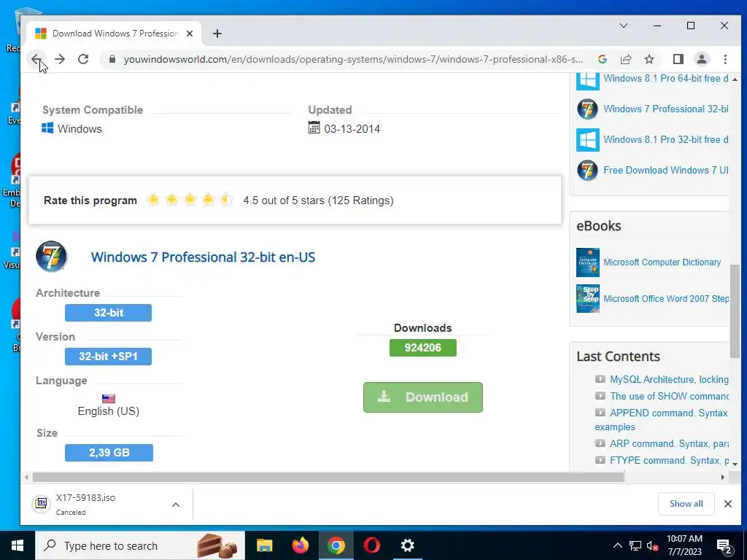Viewport: 747px width, 560px height.
Task: Open Settings gear in the taskbar
Action: click(407, 545)
